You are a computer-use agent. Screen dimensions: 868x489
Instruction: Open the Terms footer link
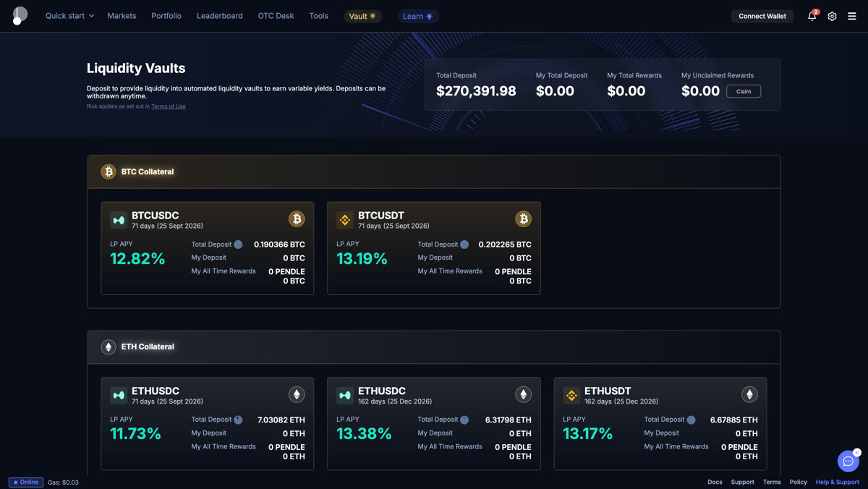coord(772,482)
